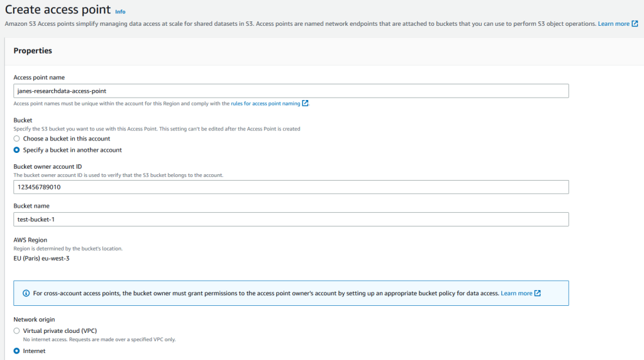644x360 pixels.
Task: Open the Learn more link in page description
Action: tap(613, 24)
